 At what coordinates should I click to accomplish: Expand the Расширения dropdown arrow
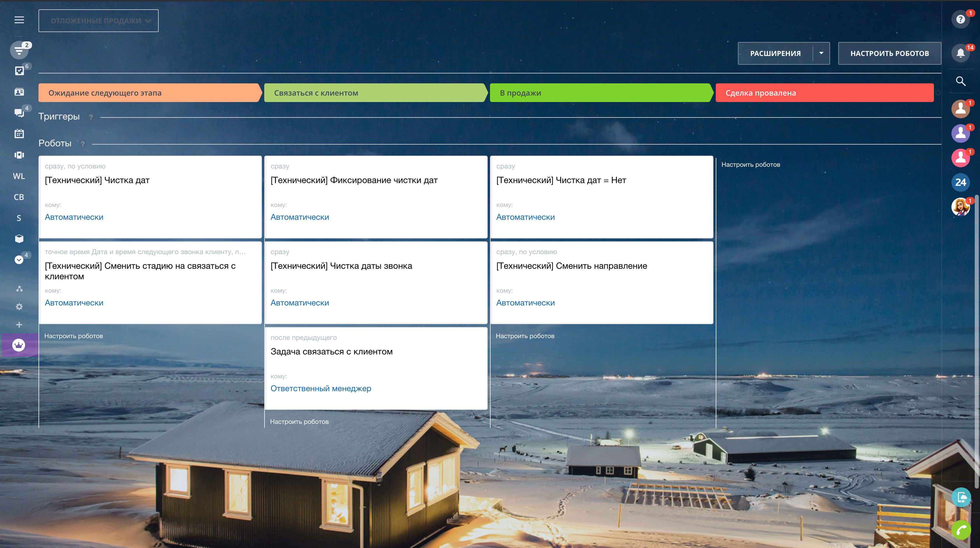(821, 53)
